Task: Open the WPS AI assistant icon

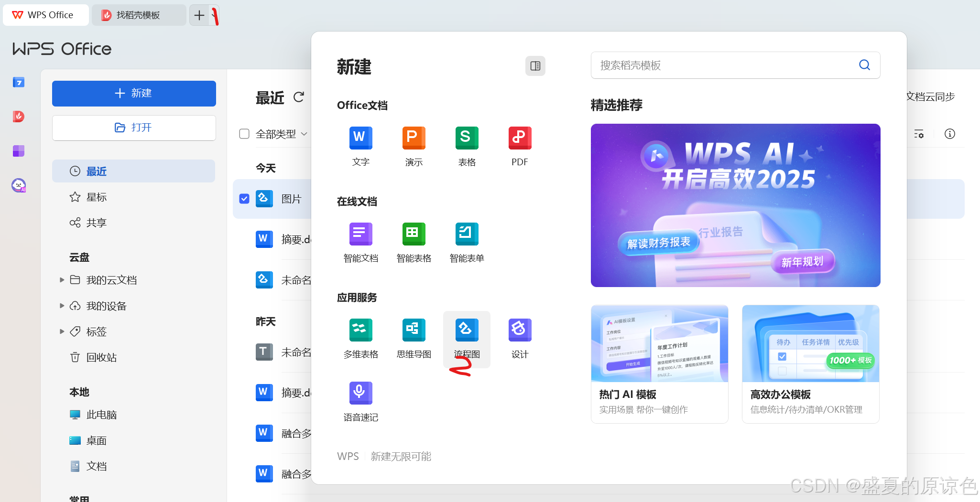Action: 18,185
